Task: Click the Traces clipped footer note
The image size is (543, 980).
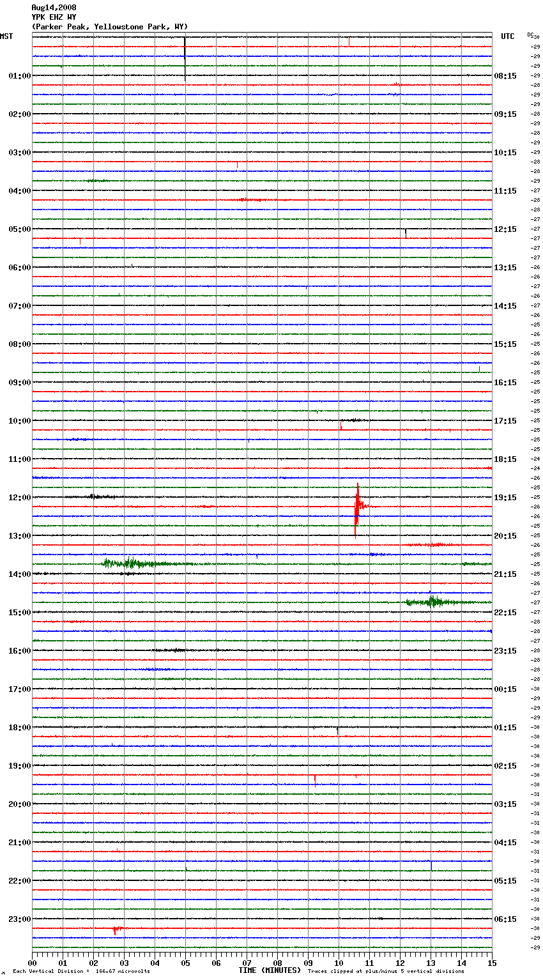Action: coord(386,972)
